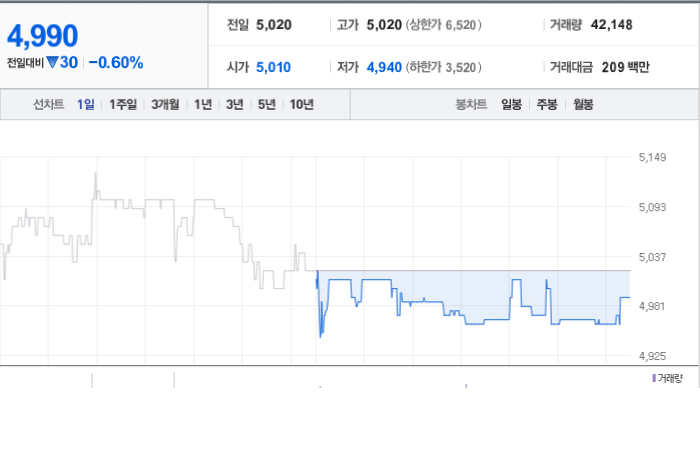Image resolution: width=700 pixels, height=450 pixels.
Task: Show the 3개월 line chart
Action: (x=165, y=104)
